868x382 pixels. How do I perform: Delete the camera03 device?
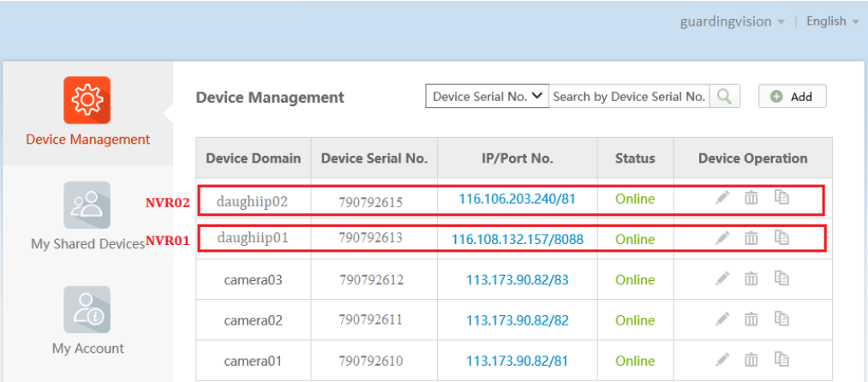(x=751, y=278)
